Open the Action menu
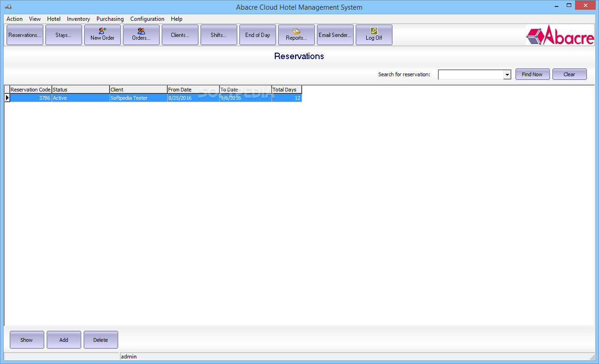 point(14,19)
